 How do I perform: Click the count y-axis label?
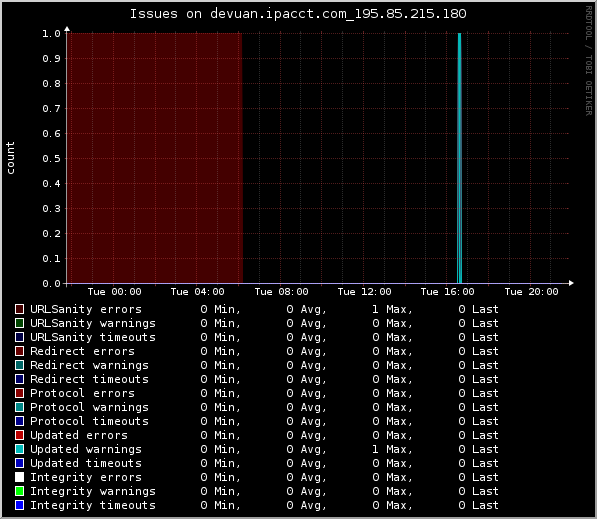[x=10, y=158]
